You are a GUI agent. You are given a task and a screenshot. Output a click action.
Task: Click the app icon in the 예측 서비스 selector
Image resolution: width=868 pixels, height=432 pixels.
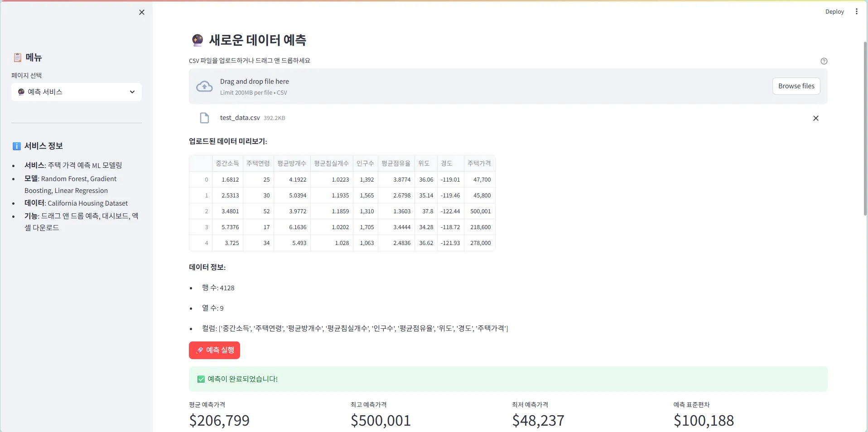click(x=21, y=92)
